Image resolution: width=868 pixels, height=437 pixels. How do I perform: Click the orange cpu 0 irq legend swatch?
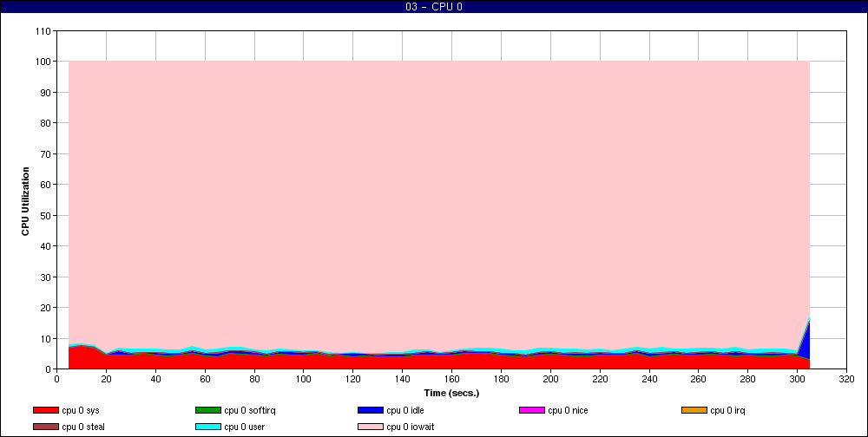point(694,410)
